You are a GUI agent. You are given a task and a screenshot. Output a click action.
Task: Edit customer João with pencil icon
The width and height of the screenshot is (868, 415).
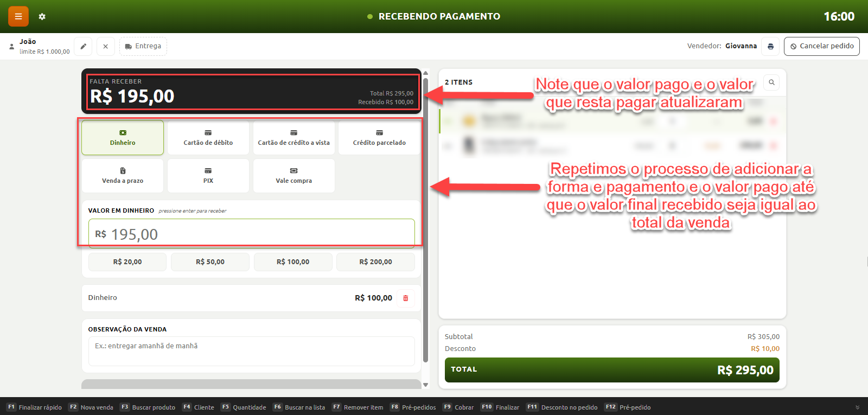point(83,46)
